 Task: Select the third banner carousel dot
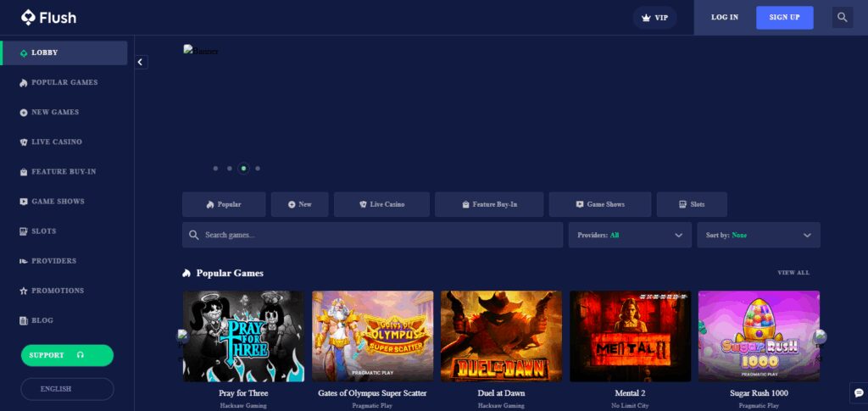(x=243, y=168)
